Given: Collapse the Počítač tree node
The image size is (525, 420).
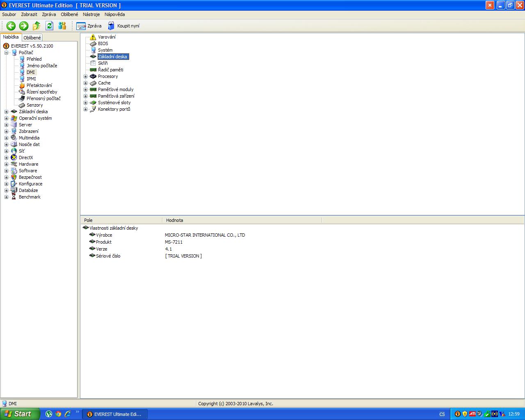Looking at the screenshot, I should click(x=6, y=52).
